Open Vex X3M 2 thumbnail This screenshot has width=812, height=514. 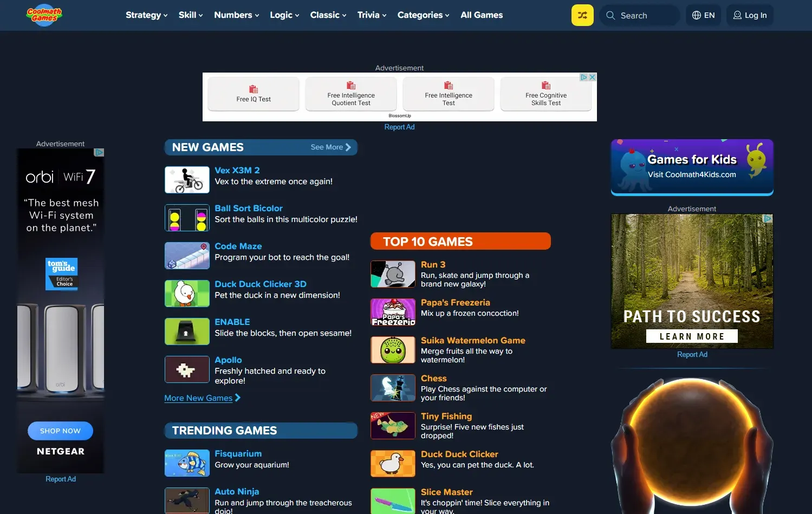187,180
